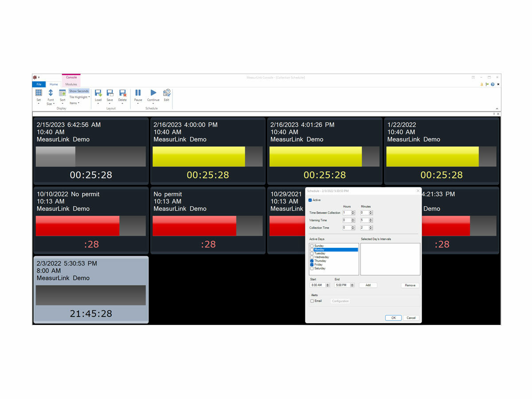Open the Tile Highlight dropdown
Viewport: 532px width, 399px height.
tap(79, 97)
